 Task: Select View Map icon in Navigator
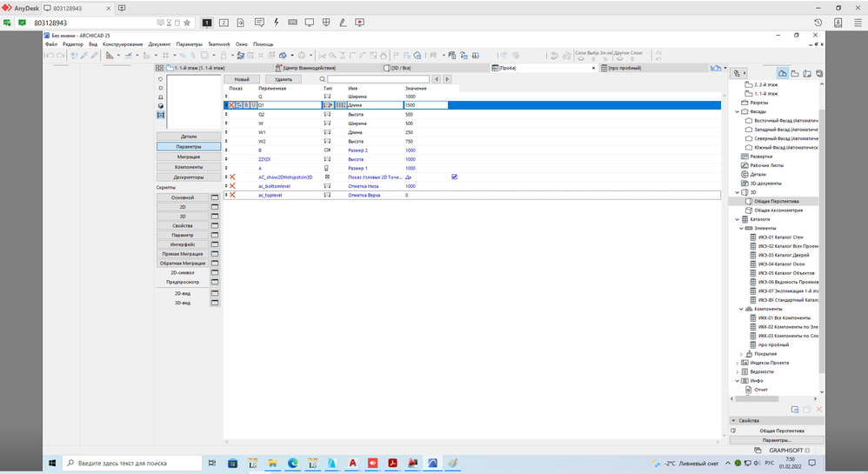[795, 73]
